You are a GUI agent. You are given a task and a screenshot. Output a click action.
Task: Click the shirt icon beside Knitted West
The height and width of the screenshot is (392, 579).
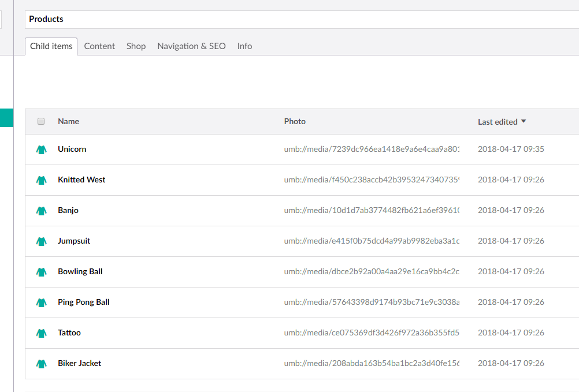[41, 180]
